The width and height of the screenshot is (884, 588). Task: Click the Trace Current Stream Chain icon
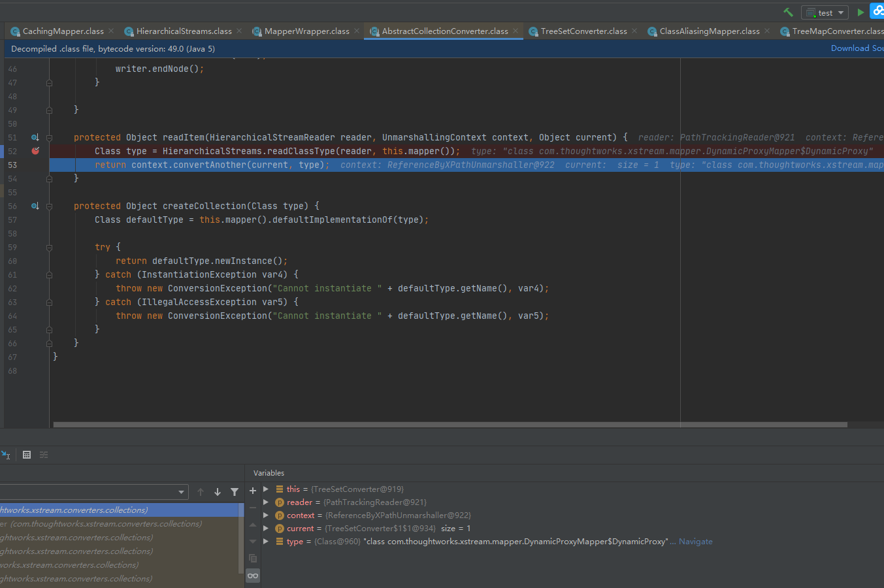point(44,455)
